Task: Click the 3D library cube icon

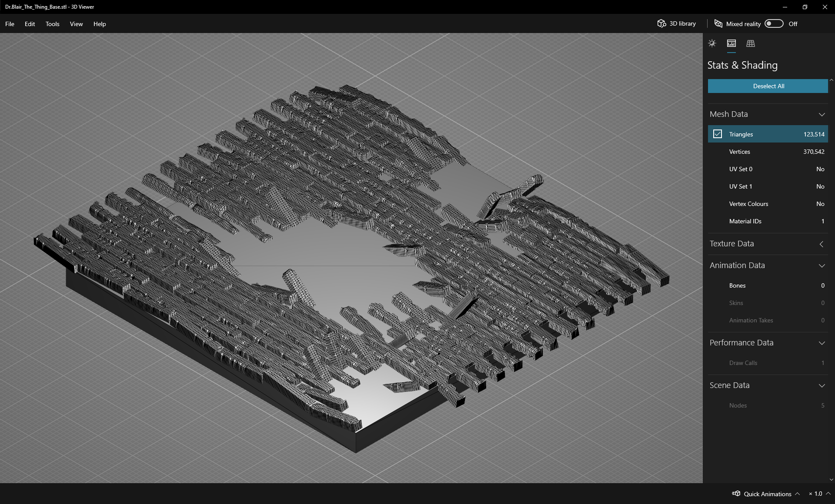Action: (x=661, y=23)
